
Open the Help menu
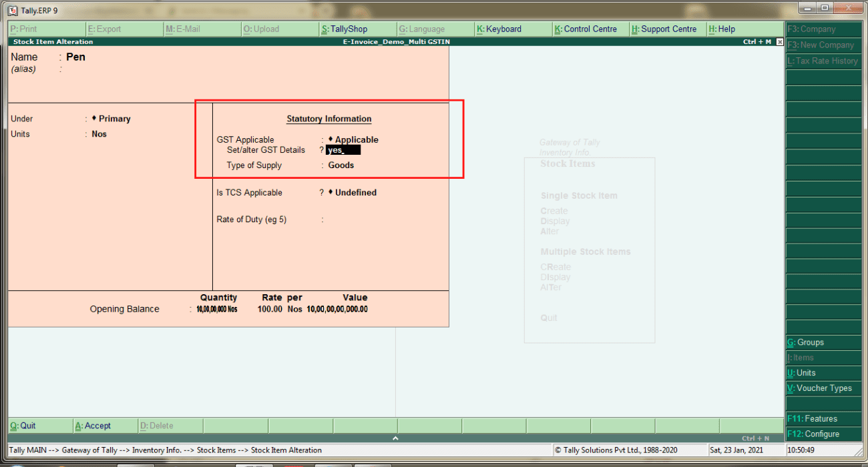point(744,29)
